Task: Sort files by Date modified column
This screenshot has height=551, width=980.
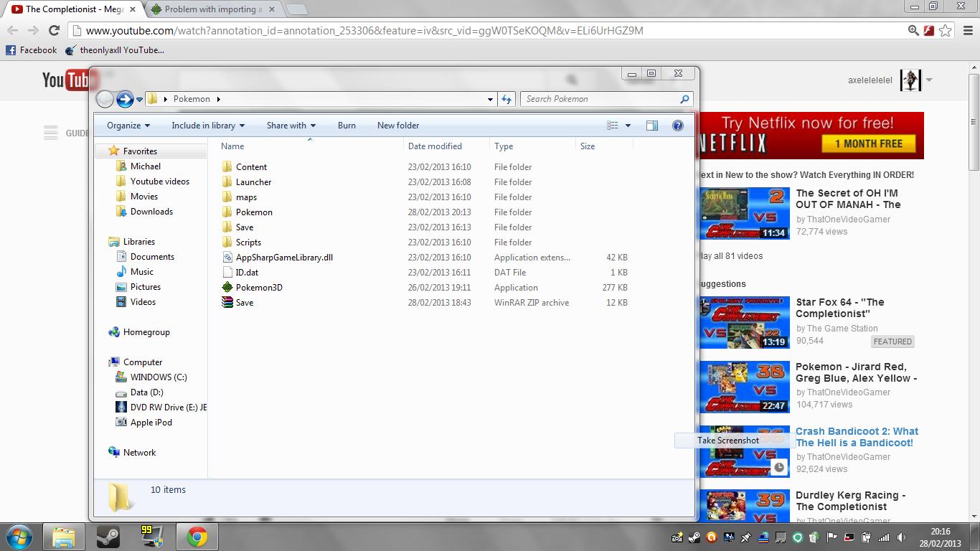Action: pos(435,146)
